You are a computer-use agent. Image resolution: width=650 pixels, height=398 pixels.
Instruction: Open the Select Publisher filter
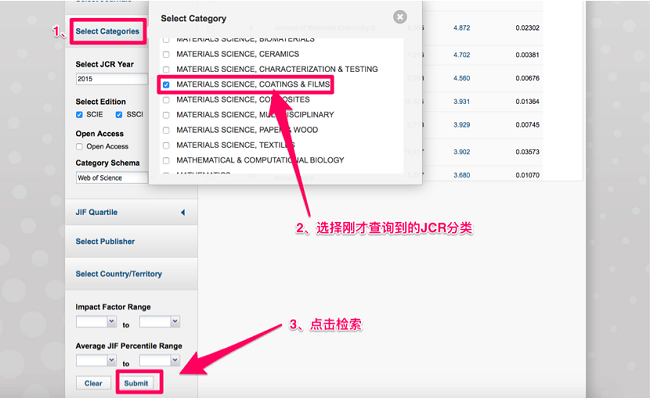105,241
